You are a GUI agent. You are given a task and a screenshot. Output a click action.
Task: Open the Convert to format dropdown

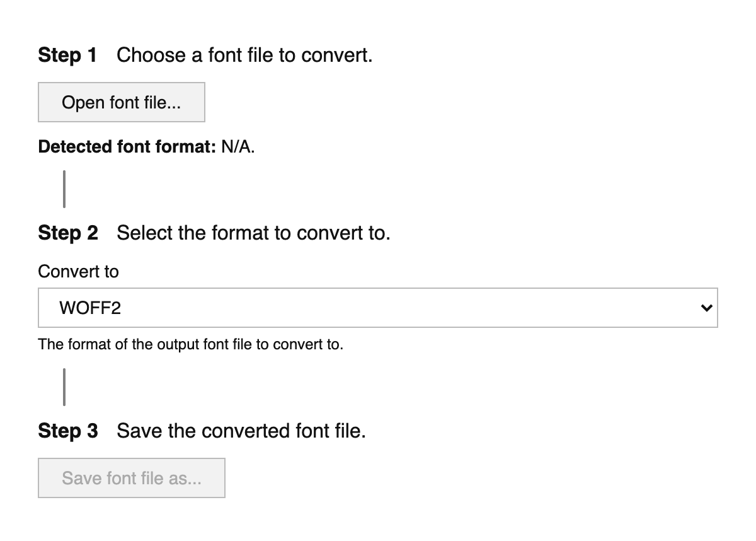(377, 308)
